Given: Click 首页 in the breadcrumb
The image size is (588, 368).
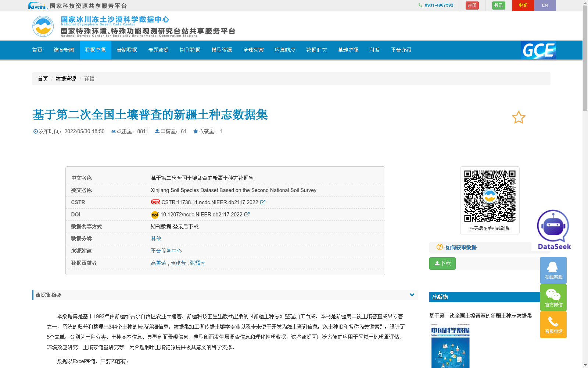Looking at the screenshot, I should coord(43,79).
